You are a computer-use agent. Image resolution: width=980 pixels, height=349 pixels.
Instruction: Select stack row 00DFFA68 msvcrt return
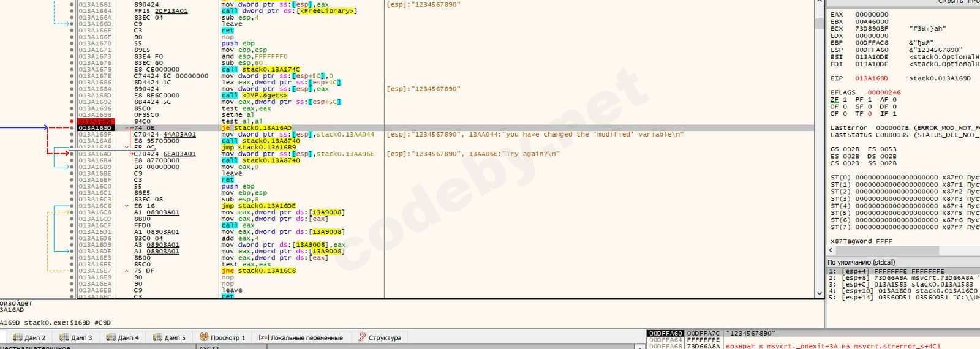813,346
